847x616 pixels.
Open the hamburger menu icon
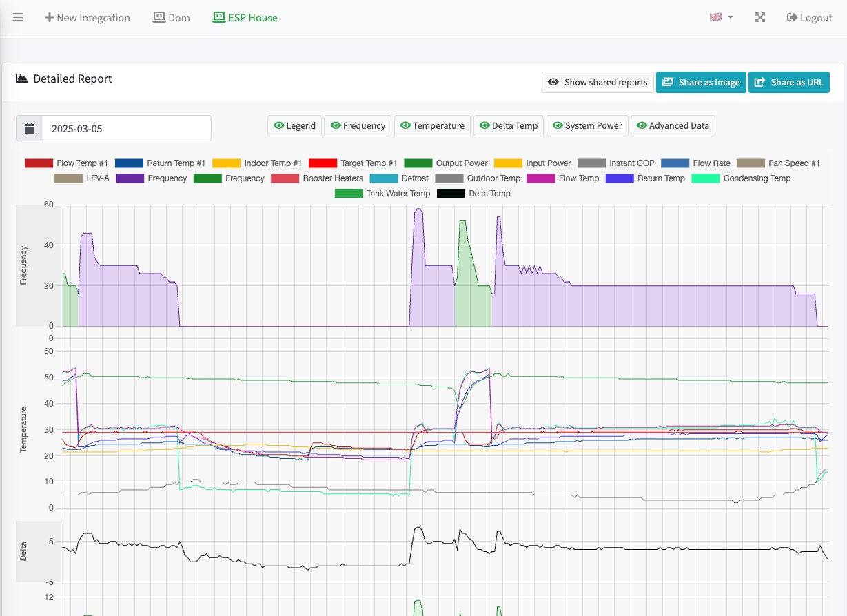click(x=18, y=17)
